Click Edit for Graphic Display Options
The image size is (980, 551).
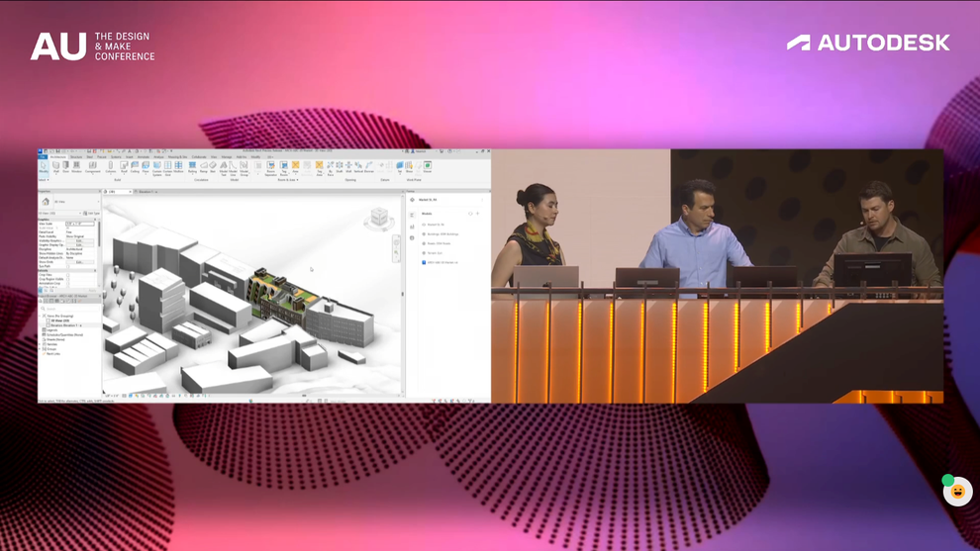[79, 245]
